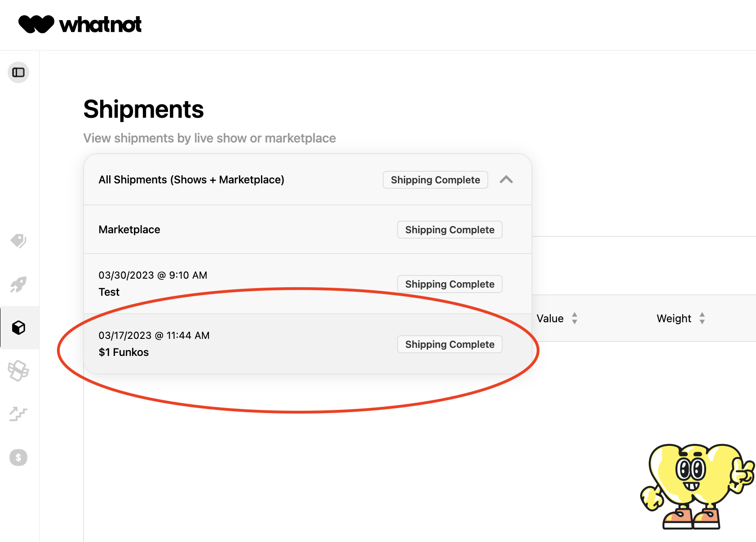Screen dimensions: 756x542
Task: Collapse the sidebar using the panel icon
Action: 18,72
